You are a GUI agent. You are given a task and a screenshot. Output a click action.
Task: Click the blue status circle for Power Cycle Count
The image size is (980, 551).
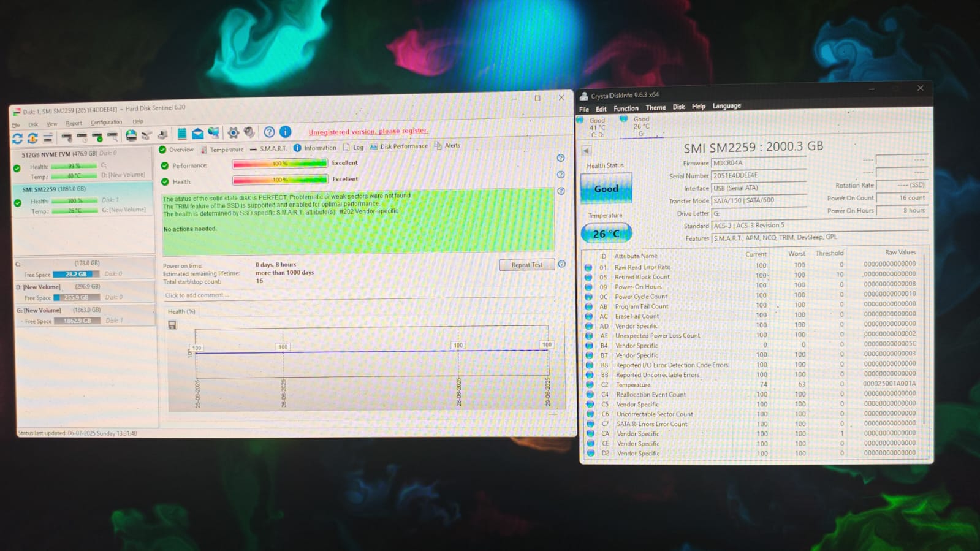point(589,297)
